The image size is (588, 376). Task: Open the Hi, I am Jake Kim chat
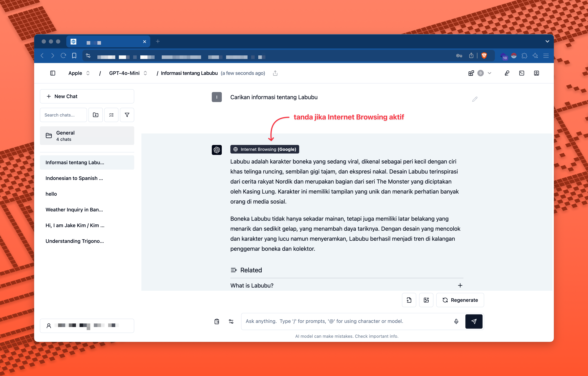click(x=87, y=225)
